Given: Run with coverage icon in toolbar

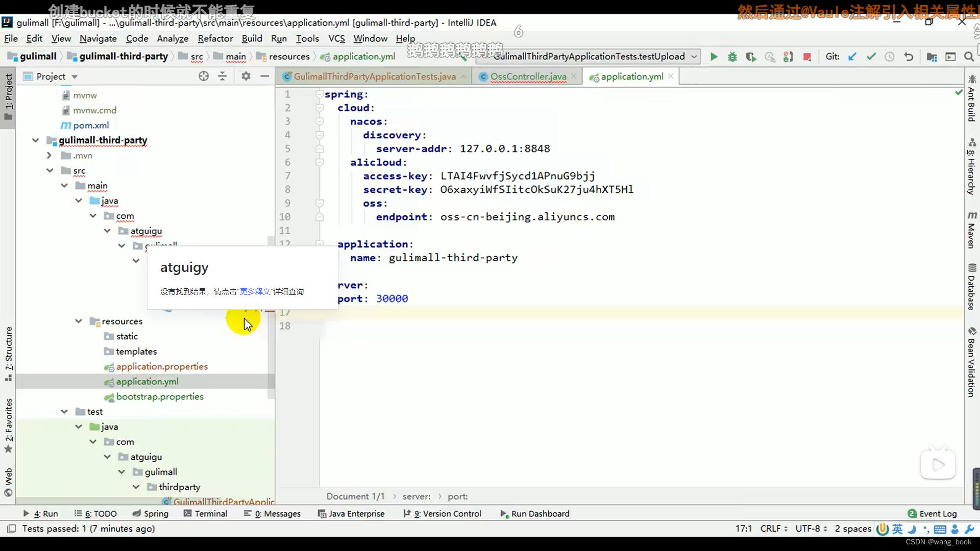Looking at the screenshot, I should click(751, 57).
